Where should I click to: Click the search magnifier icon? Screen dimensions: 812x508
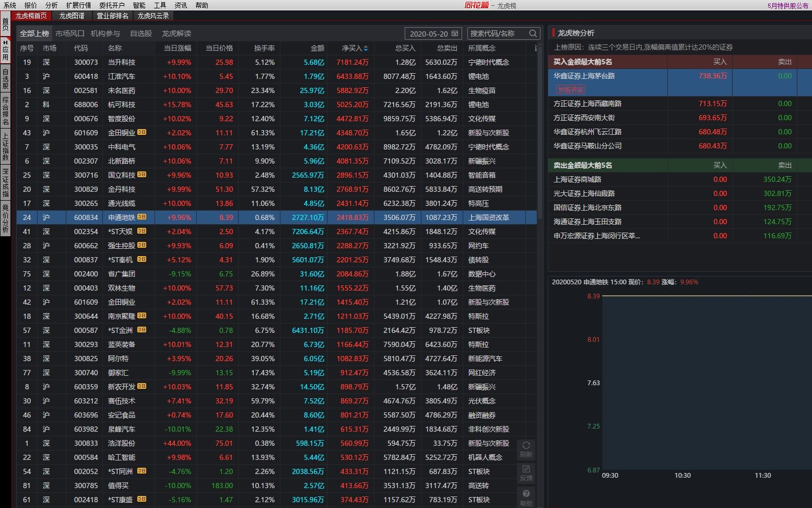point(533,33)
